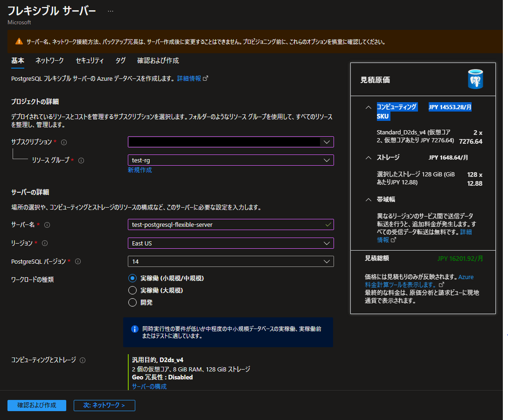Click the 確認および作成 button at bottom

click(x=37, y=406)
